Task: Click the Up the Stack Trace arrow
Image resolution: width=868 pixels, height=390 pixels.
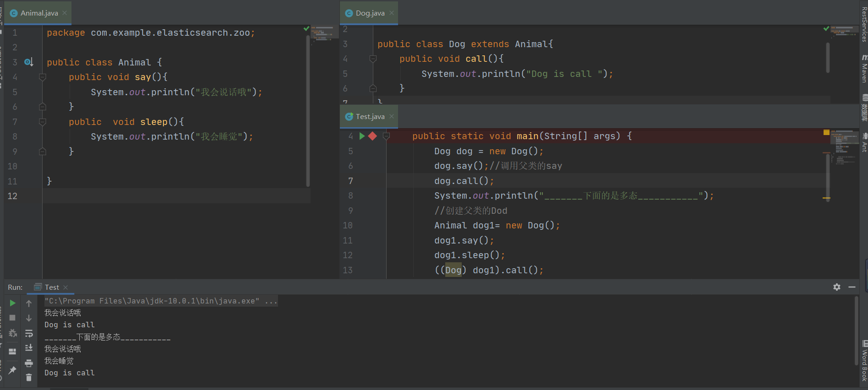Action: (29, 303)
